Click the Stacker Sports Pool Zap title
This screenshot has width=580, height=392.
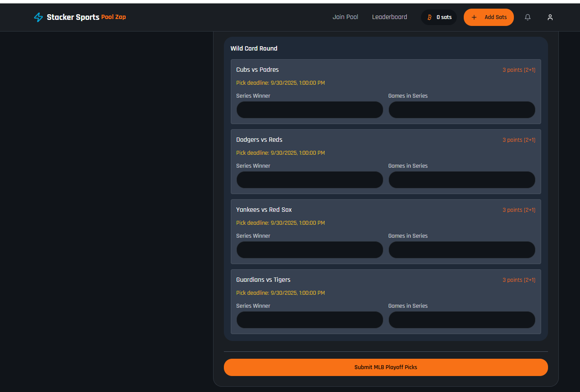pos(86,17)
